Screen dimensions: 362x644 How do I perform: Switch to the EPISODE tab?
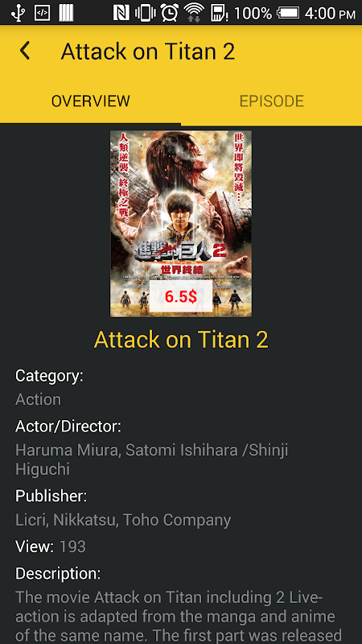pos(272,101)
